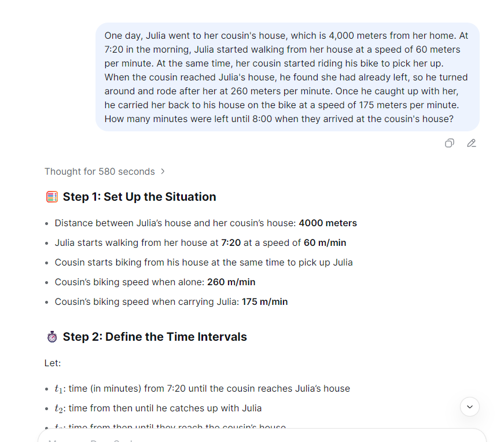
Task: Click 'Thought for 580 seconds' label
Action: click(x=99, y=171)
